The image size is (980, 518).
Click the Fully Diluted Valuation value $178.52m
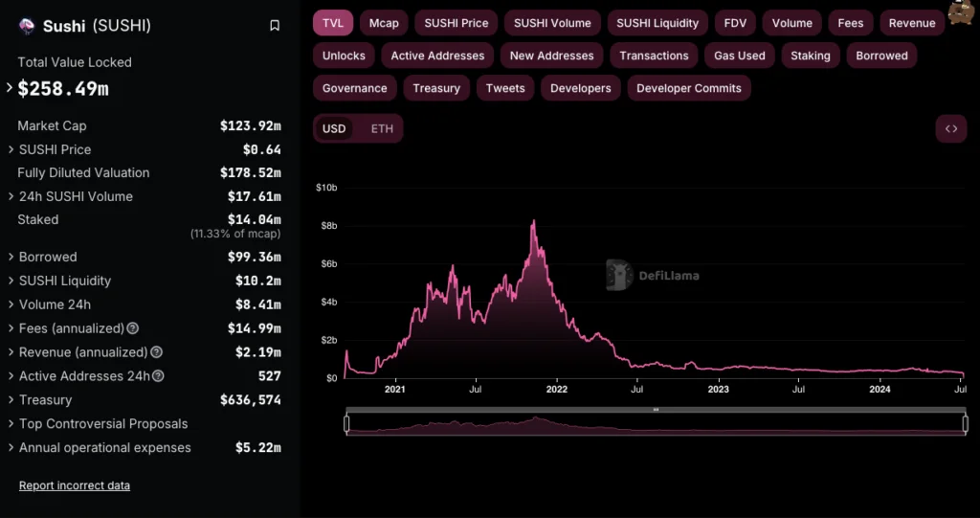[x=250, y=172]
